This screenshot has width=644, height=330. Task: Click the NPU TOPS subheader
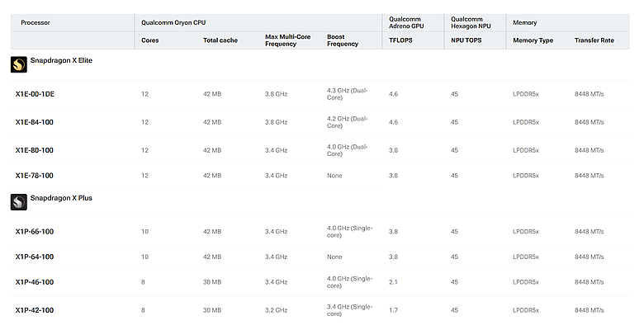pos(466,40)
